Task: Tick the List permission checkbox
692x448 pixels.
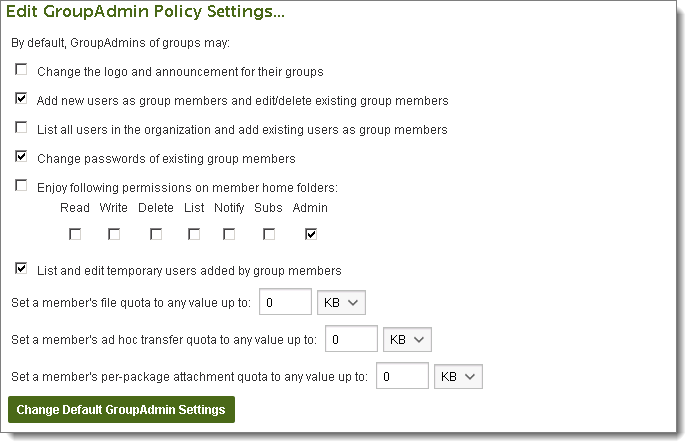Action: tap(194, 234)
